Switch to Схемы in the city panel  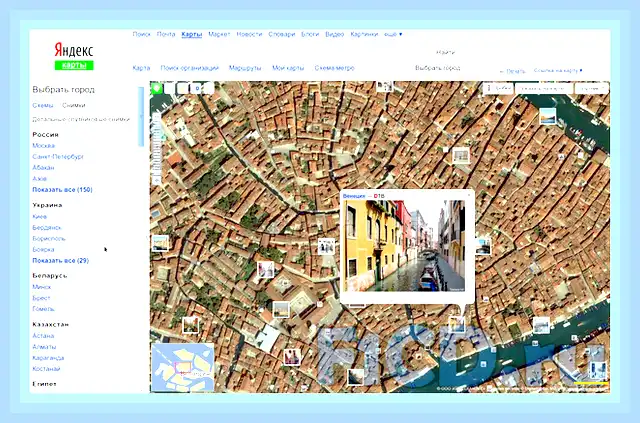tap(43, 105)
